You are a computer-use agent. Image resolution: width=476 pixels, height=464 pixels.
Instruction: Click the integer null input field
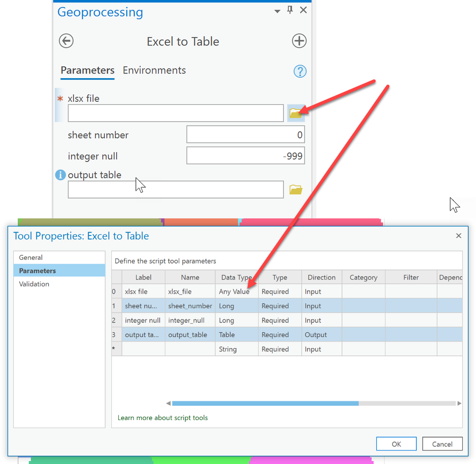coord(245,155)
